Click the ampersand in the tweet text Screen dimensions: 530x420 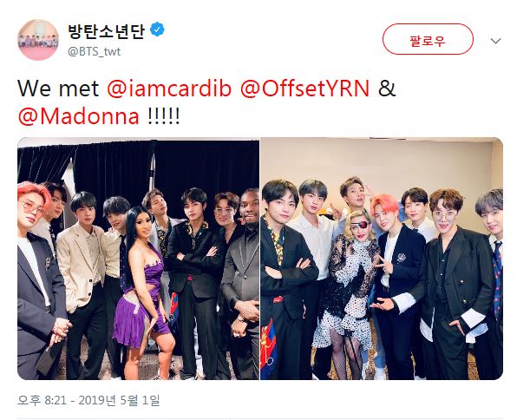pyautogui.click(x=387, y=89)
